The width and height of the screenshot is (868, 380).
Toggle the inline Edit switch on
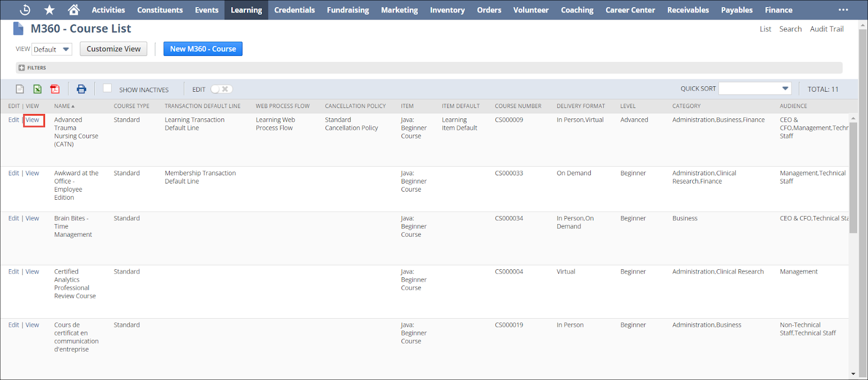[x=221, y=89]
